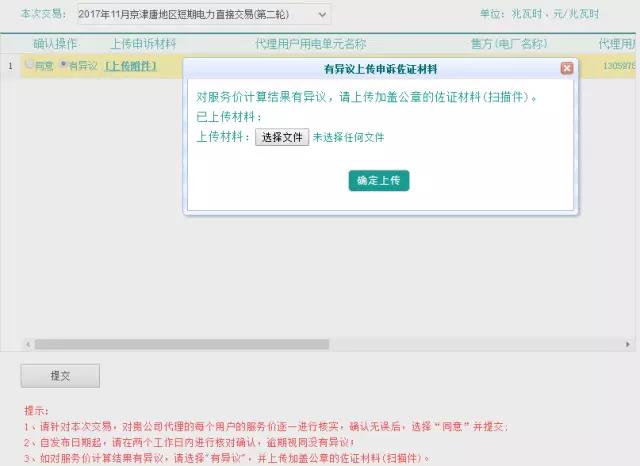Click the horizontal scrollbar right arrow
The image size is (640, 466).
pyautogui.click(x=630, y=344)
